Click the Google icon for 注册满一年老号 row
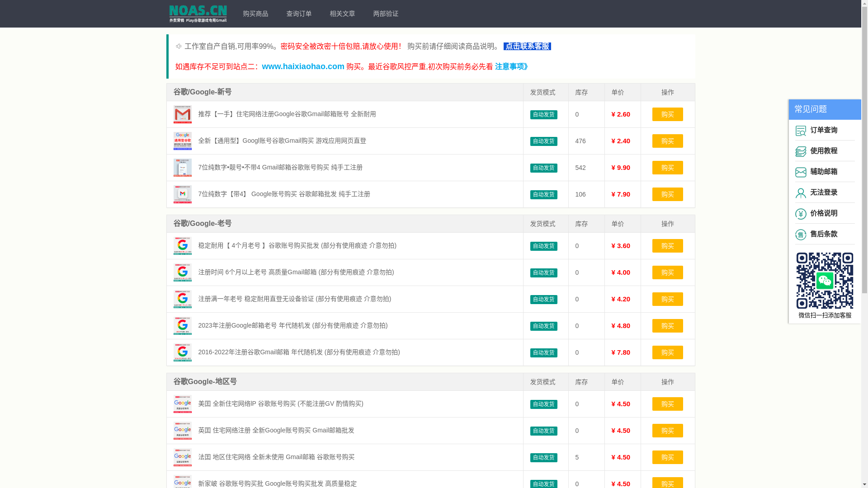 [x=183, y=299]
